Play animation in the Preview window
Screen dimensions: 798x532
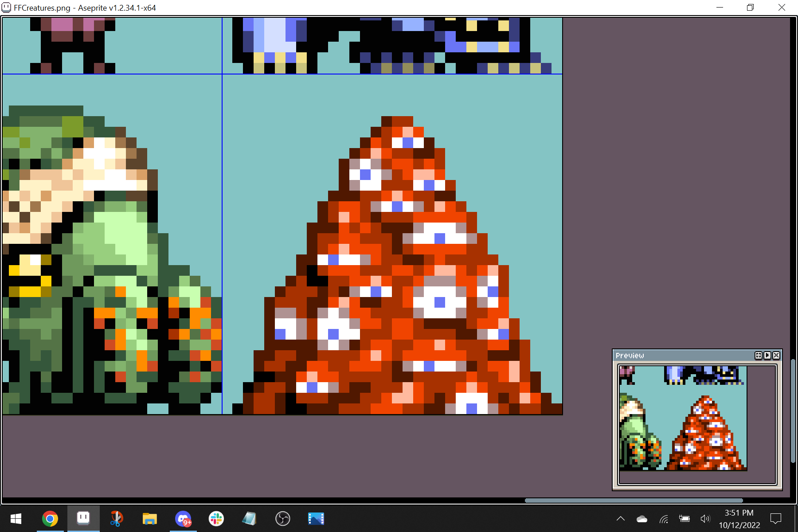click(x=767, y=356)
